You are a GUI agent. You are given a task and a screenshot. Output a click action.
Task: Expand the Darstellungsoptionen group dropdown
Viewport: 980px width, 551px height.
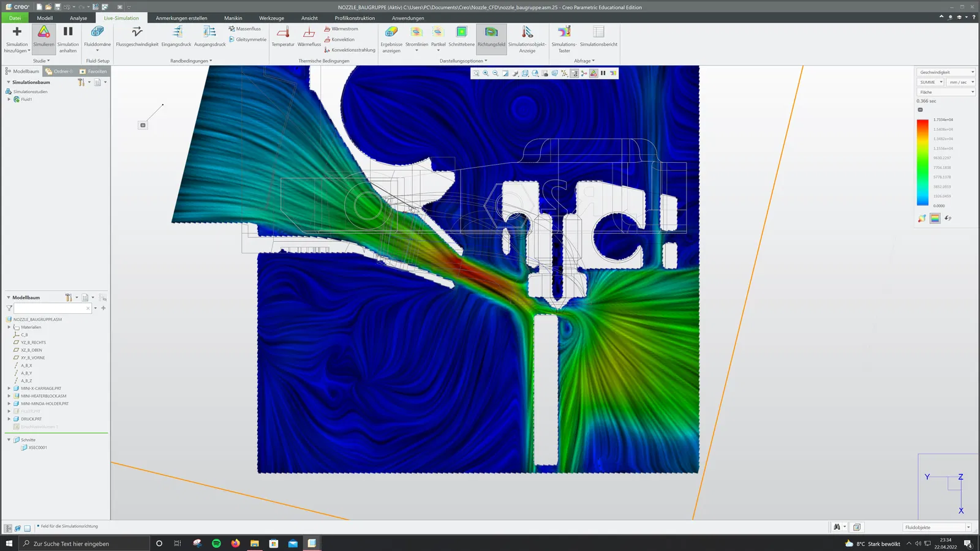463,61
